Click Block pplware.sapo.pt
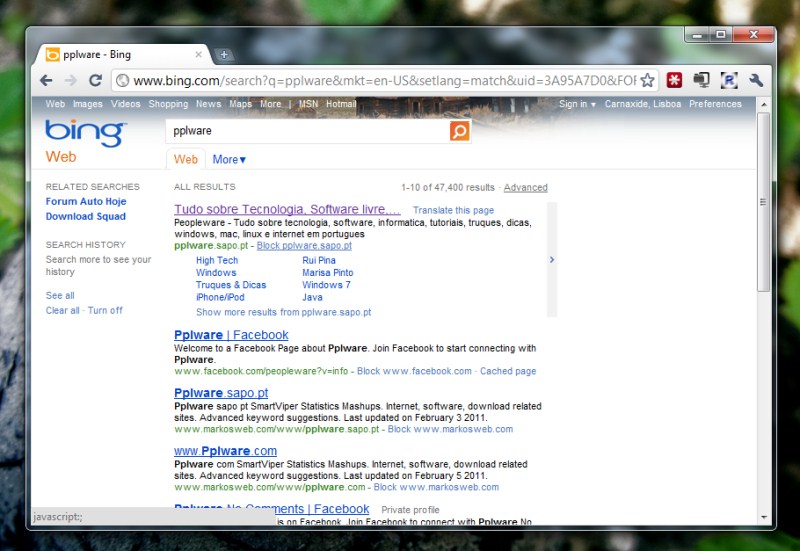The image size is (800, 551). (304, 245)
